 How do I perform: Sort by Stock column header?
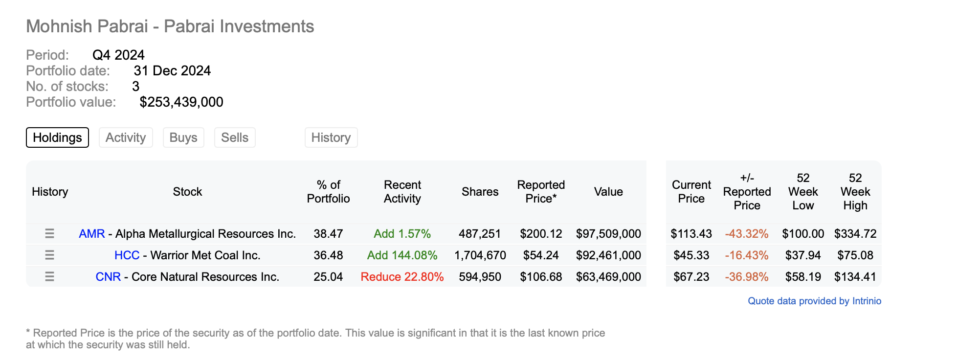(x=187, y=192)
